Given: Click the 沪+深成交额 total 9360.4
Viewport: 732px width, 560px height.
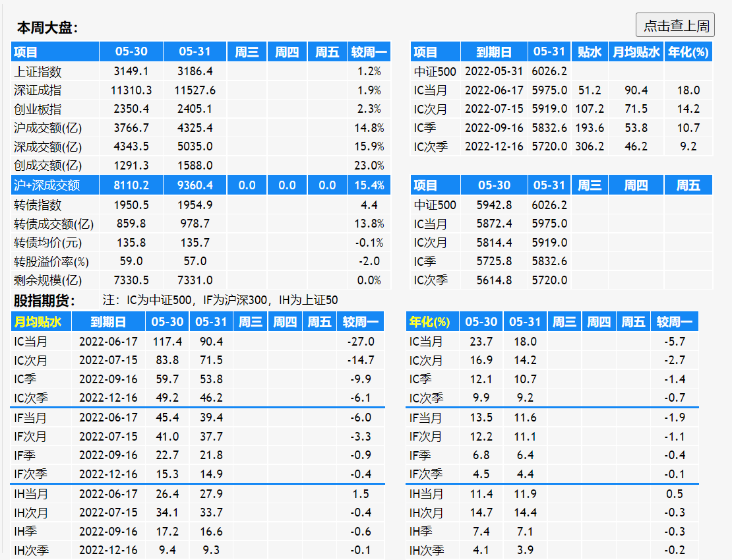Looking at the screenshot, I should [195, 185].
